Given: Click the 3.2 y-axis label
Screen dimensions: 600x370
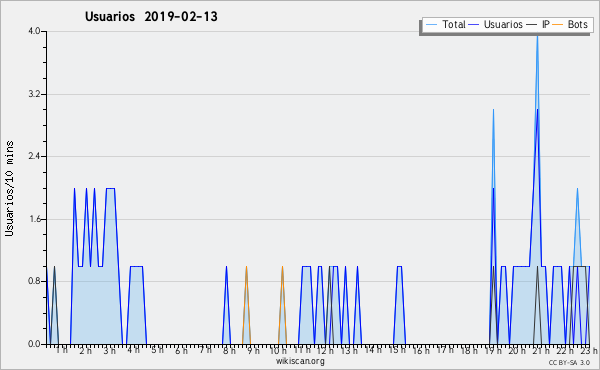Looking at the screenshot, I should 34,94.
